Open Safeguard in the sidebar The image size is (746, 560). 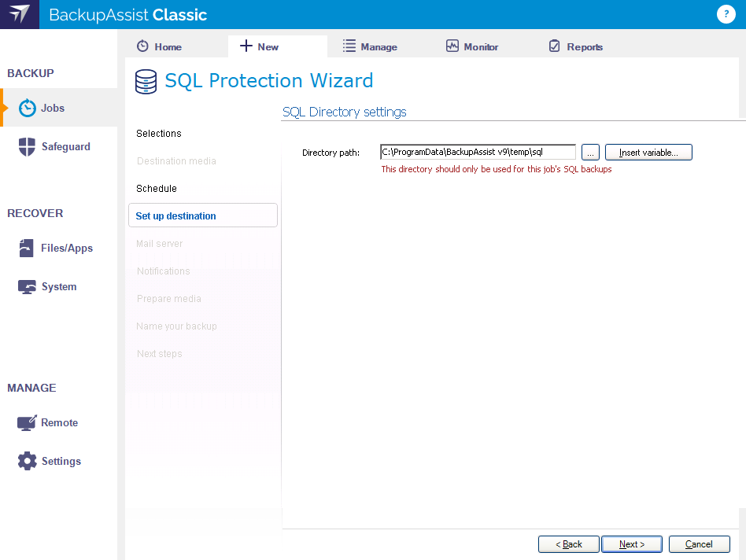click(65, 146)
